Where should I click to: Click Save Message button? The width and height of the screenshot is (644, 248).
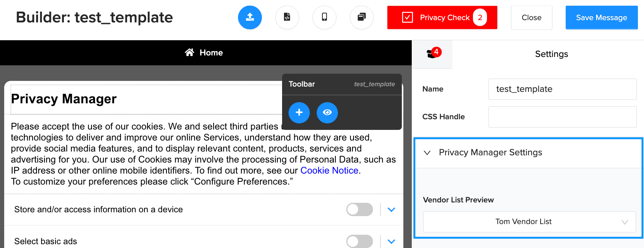[601, 17]
